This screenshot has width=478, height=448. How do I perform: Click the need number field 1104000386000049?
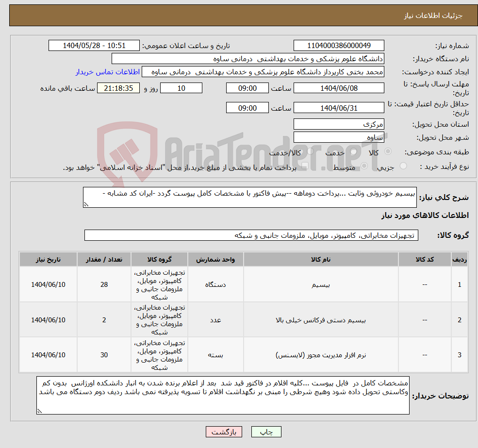tap(339, 46)
